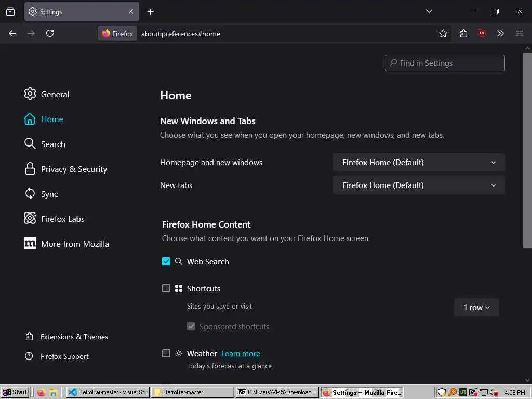532x399 pixels.
Task: Go to Privacy & Security settings
Action: pyautogui.click(x=65, y=169)
